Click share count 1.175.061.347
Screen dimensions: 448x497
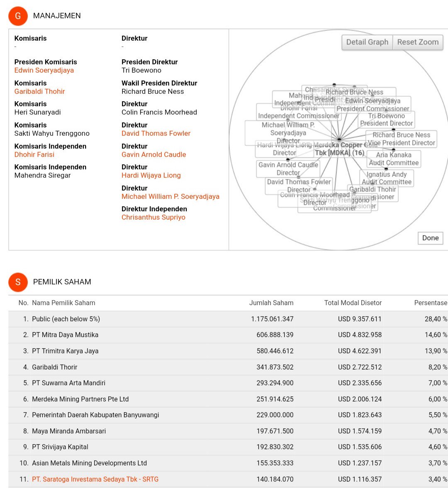pos(272,319)
